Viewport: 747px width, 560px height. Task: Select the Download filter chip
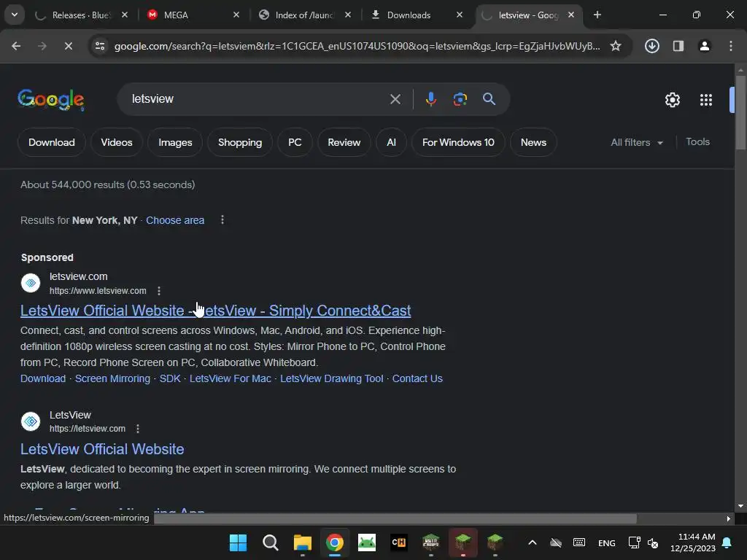tap(52, 142)
